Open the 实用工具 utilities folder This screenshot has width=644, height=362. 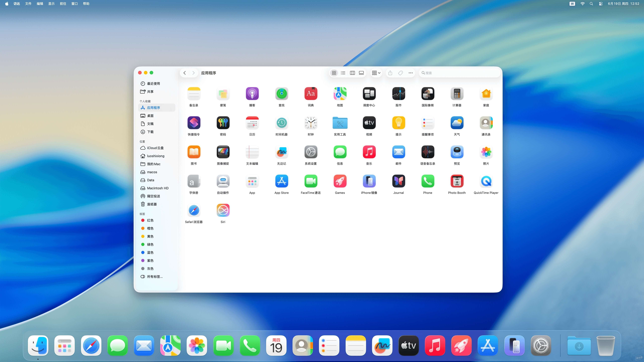coord(340,123)
